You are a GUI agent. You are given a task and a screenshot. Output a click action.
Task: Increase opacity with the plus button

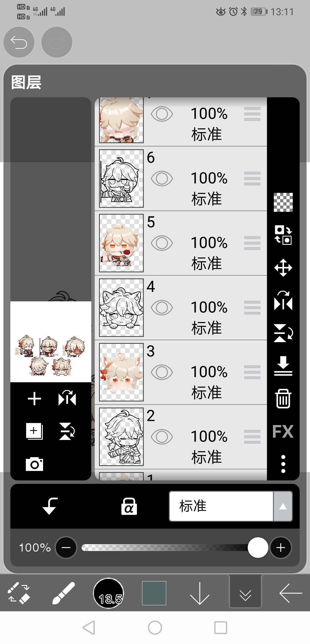280,548
